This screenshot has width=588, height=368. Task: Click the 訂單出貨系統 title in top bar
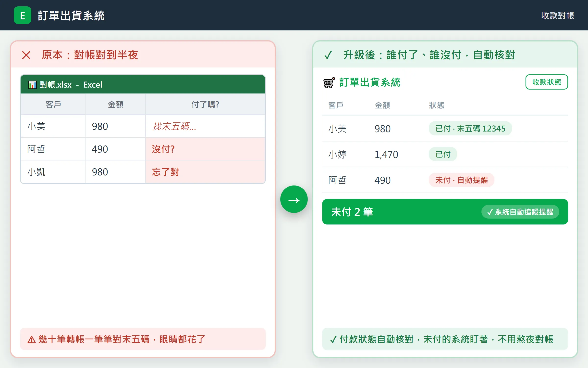pyautogui.click(x=71, y=15)
